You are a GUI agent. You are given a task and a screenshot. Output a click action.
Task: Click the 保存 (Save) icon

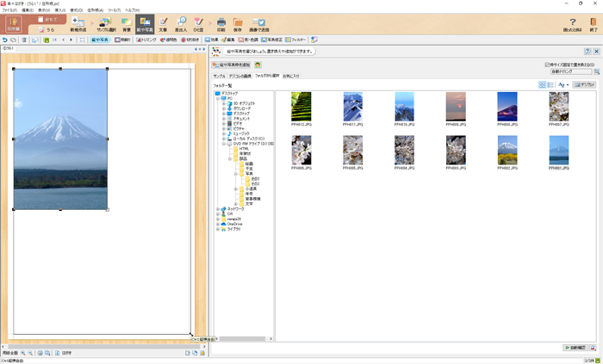point(238,24)
